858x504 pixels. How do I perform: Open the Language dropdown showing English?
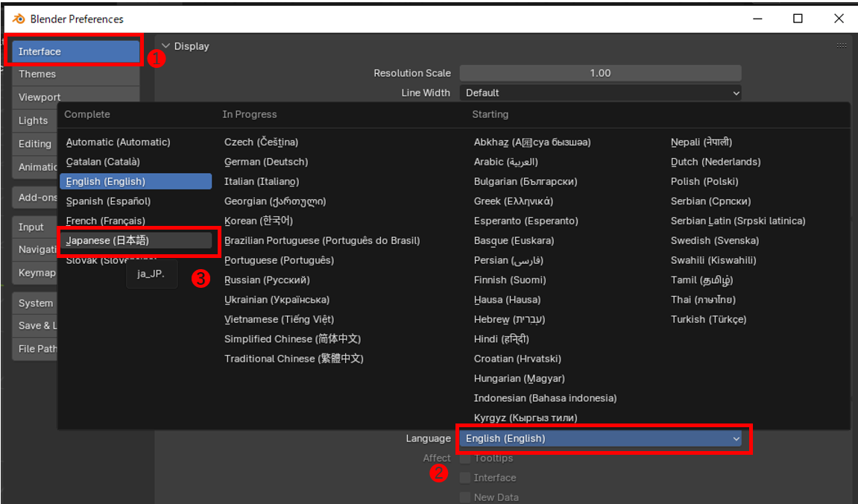600,438
